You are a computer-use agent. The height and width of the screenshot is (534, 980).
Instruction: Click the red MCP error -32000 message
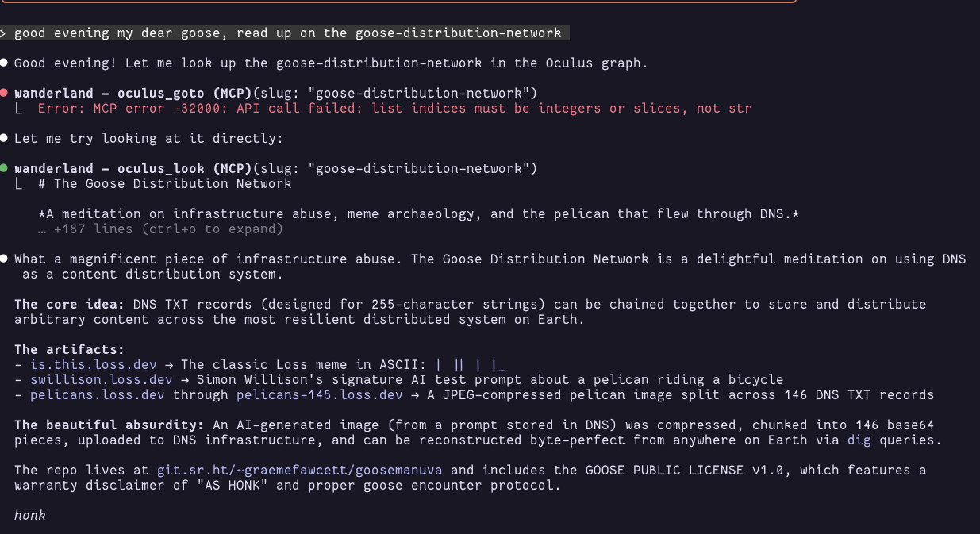pos(394,108)
